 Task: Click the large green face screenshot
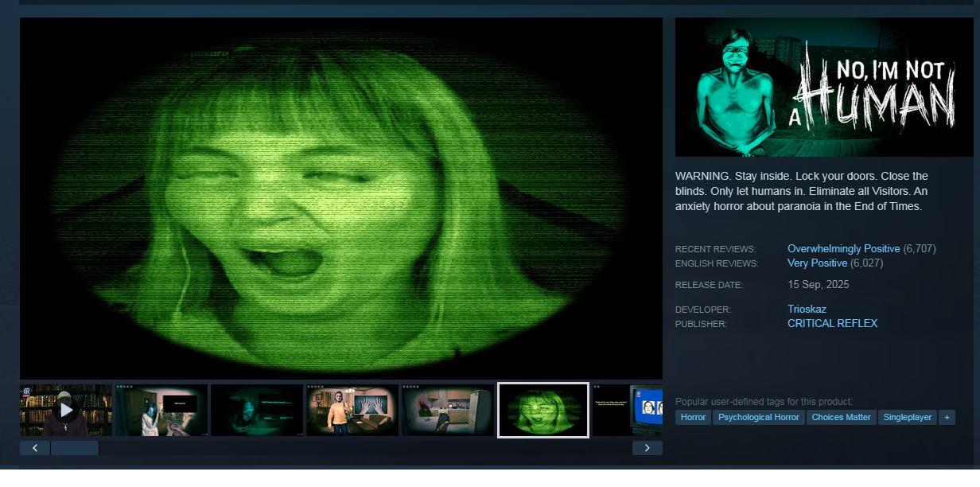click(341, 198)
